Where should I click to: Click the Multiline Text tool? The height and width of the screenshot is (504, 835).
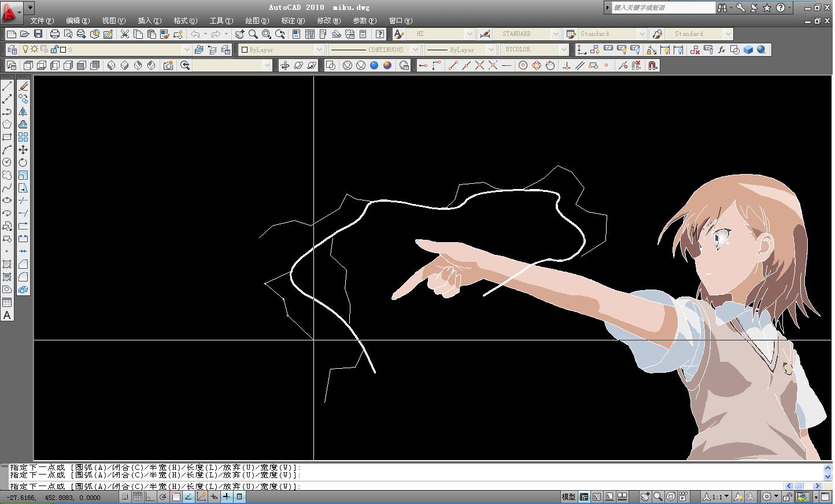coord(7,315)
